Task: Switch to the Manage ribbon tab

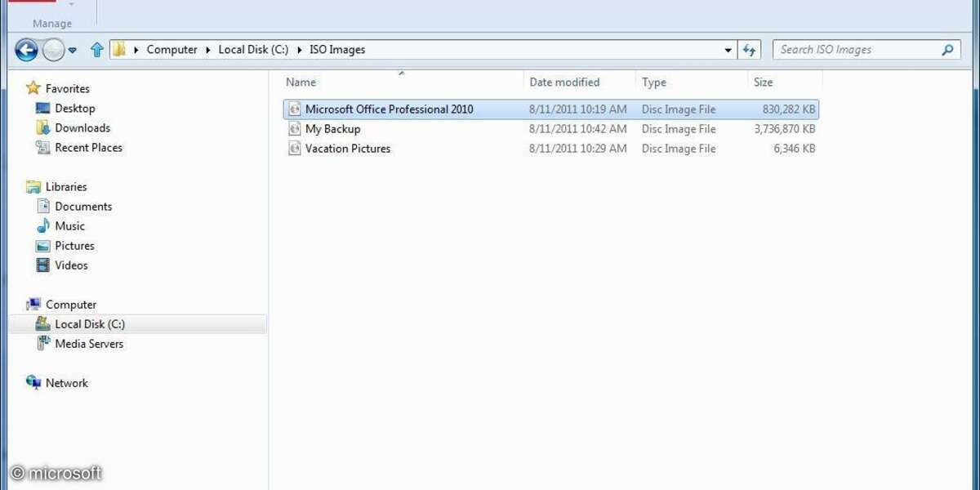Action: pos(51,23)
